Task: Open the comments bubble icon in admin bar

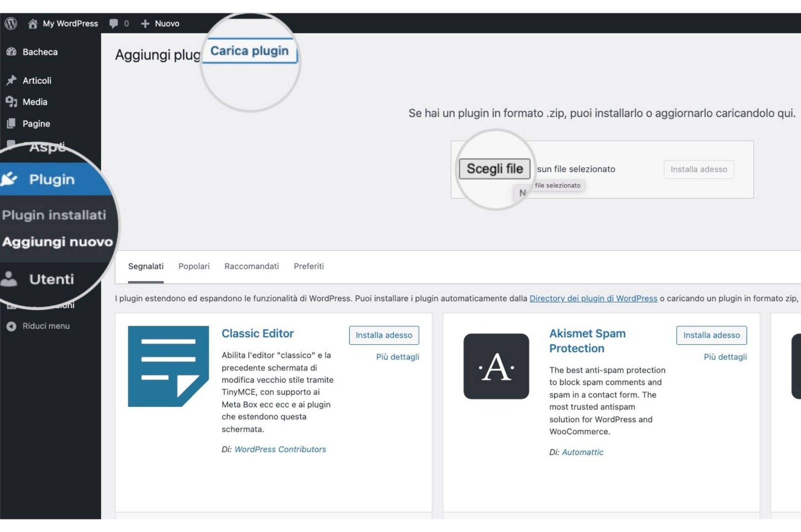Action: (x=114, y=24)
